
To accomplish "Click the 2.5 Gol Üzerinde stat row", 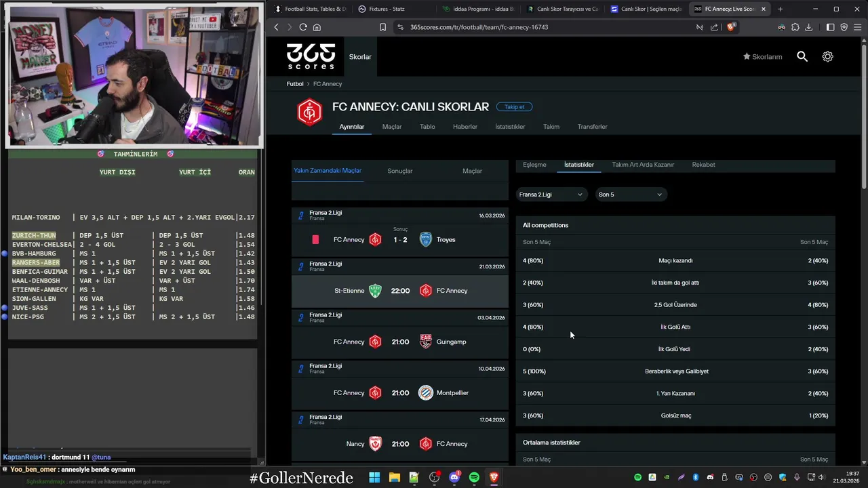I will click(x=675, y=305).
